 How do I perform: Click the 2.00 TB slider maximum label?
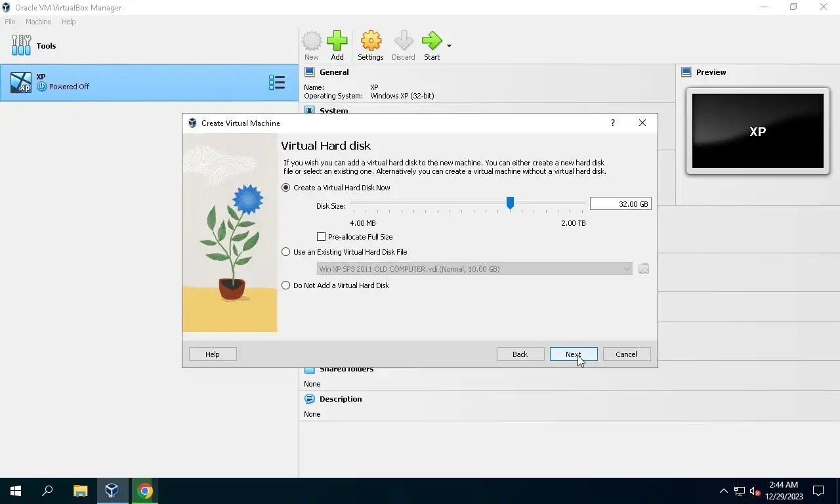tap(574, 223)
